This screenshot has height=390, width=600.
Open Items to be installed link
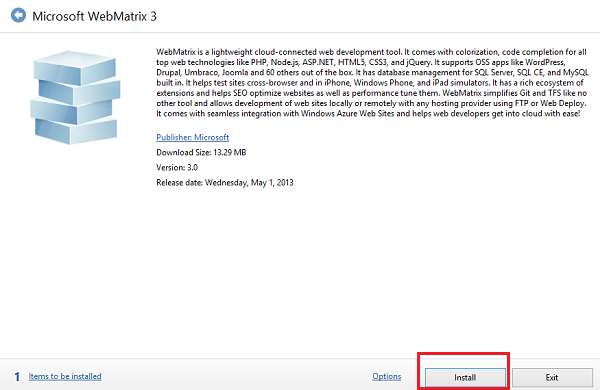click(65, 377)
